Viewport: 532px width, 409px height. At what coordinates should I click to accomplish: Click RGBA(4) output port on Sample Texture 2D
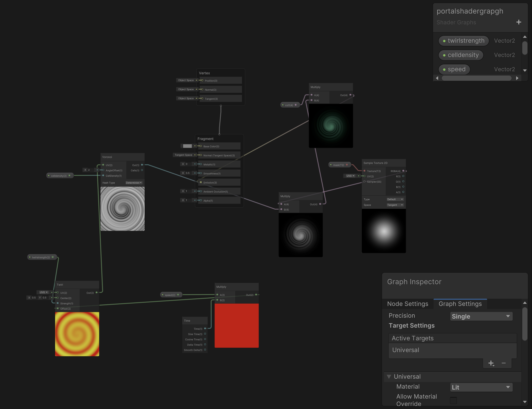pyautogui.click(x=403, y=171)
